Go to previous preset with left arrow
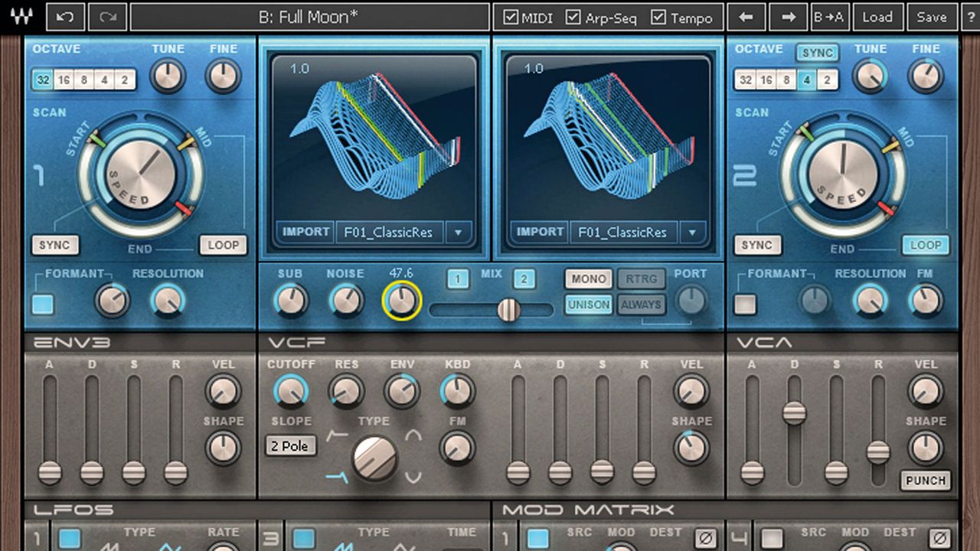 pos(746,17)
